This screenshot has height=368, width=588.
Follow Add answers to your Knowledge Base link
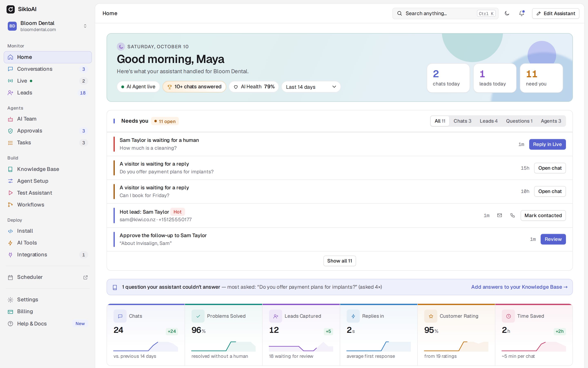(x=519, y=287)
